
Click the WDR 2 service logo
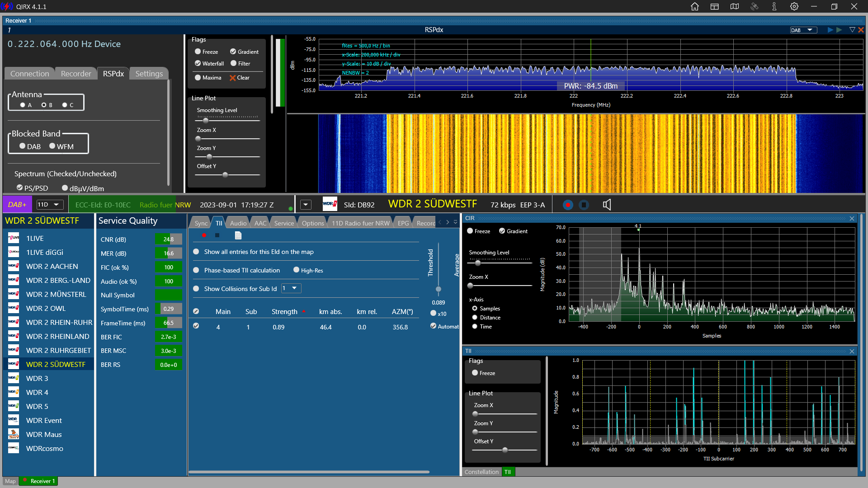330,204
